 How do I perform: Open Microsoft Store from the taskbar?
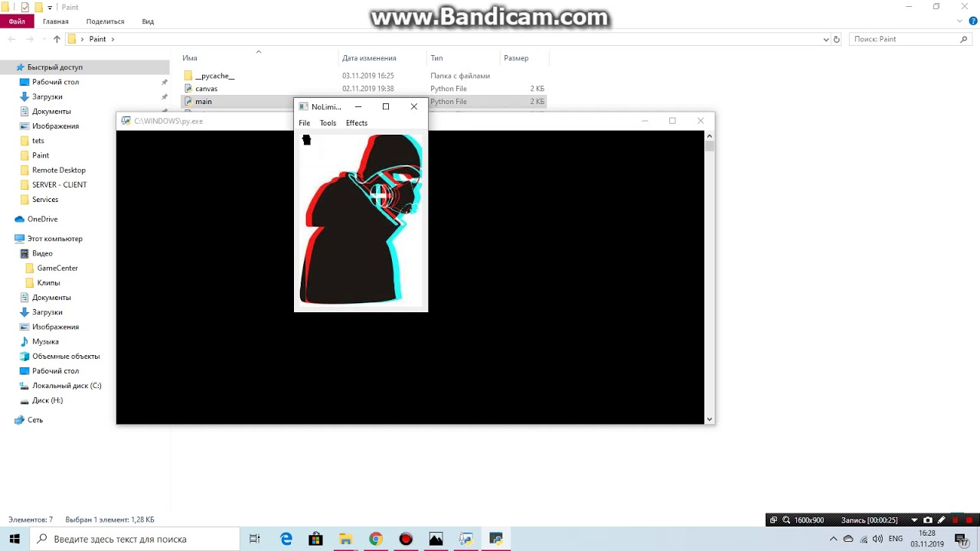pos(315,539)
